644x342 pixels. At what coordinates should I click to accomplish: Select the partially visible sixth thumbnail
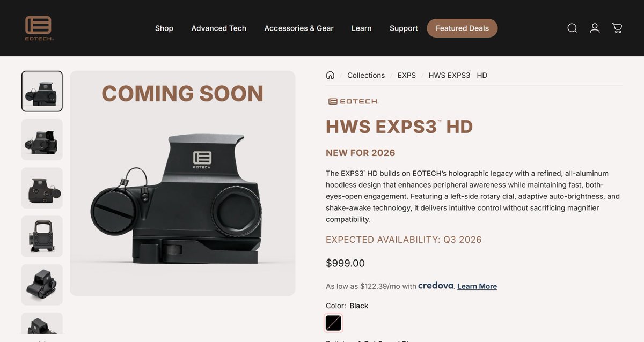(x=42, y=323)
